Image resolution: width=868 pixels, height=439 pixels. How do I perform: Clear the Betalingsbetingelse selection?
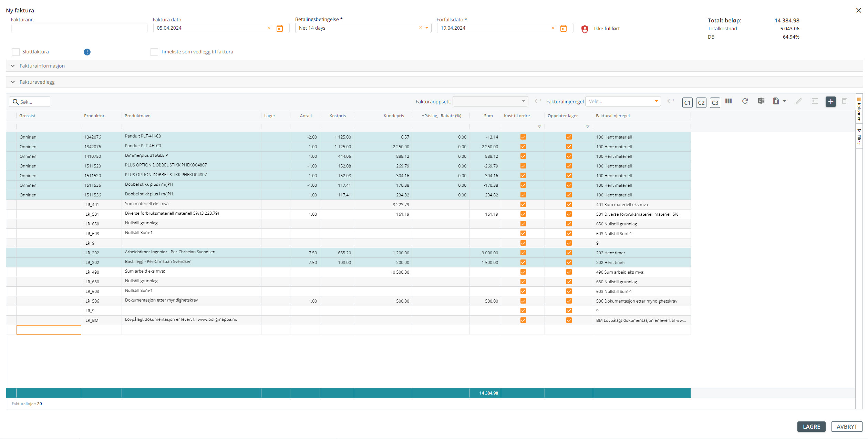pyautogui.click(x=421, y=28)
